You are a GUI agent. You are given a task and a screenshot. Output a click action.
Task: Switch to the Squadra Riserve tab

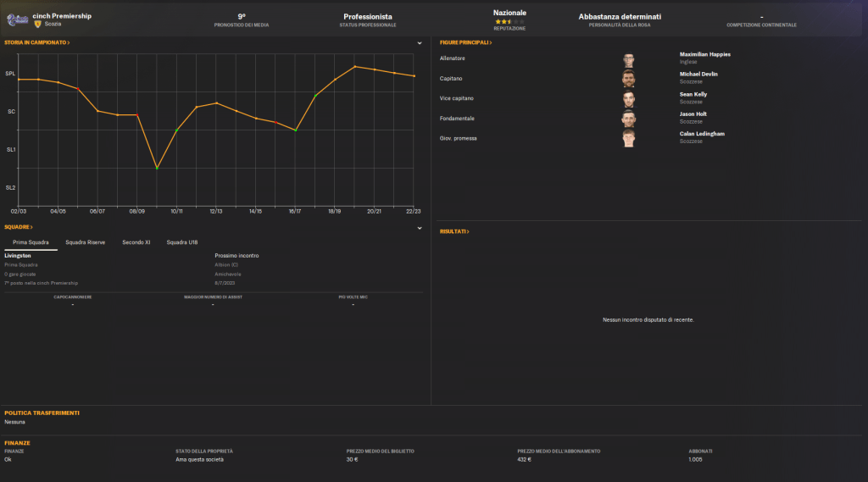click(x=86, y=242)
